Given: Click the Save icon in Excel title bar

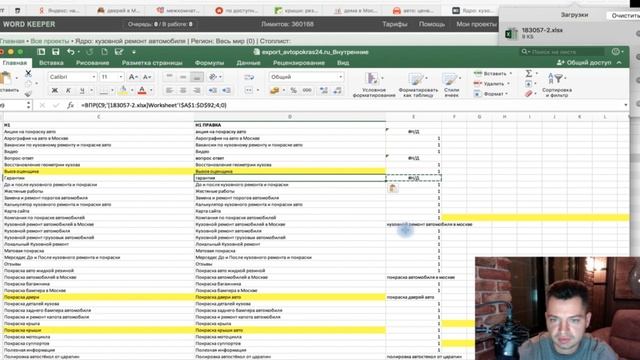Looking at the screenshot, I should pyautogui.click(x=56, y=52).
